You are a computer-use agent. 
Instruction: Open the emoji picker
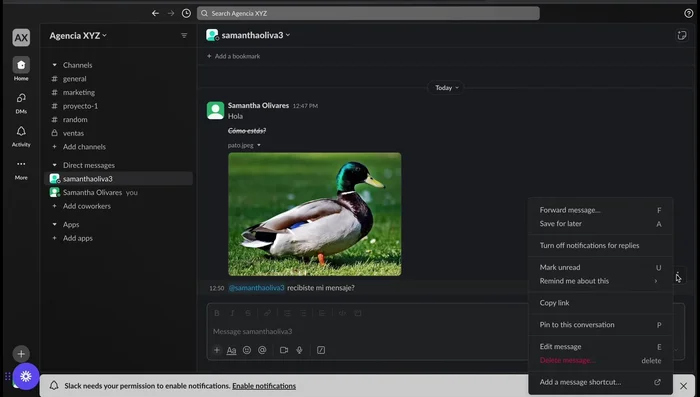coord(246,350)
